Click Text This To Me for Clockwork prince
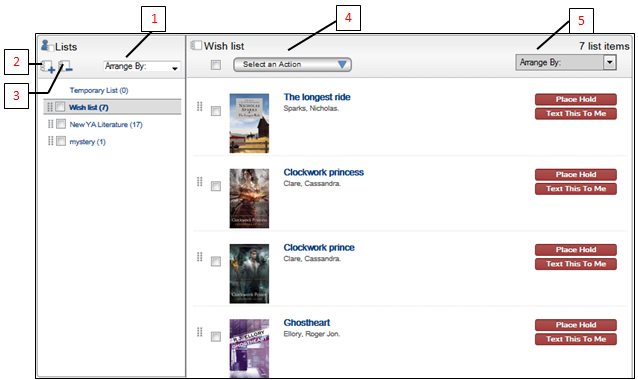 coord(576,264)
